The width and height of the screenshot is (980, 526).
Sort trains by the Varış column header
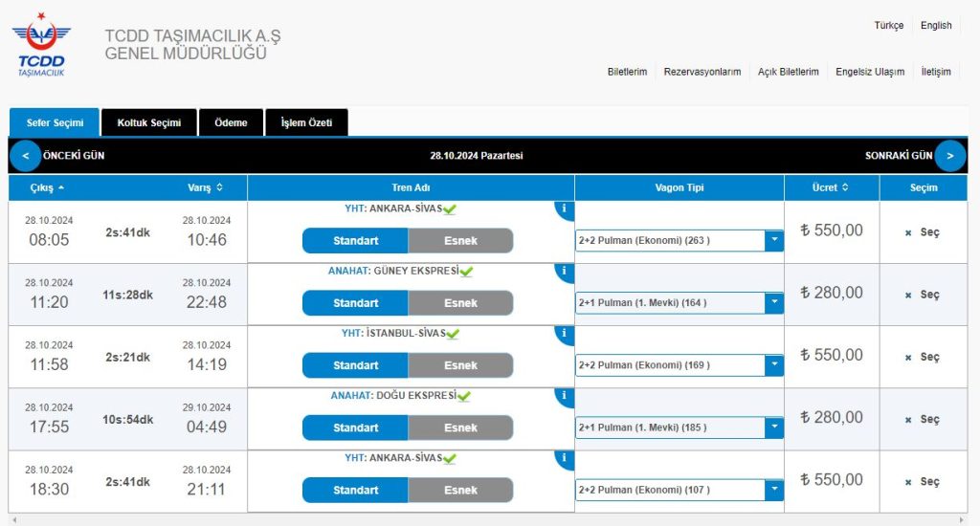click(205, 187)
